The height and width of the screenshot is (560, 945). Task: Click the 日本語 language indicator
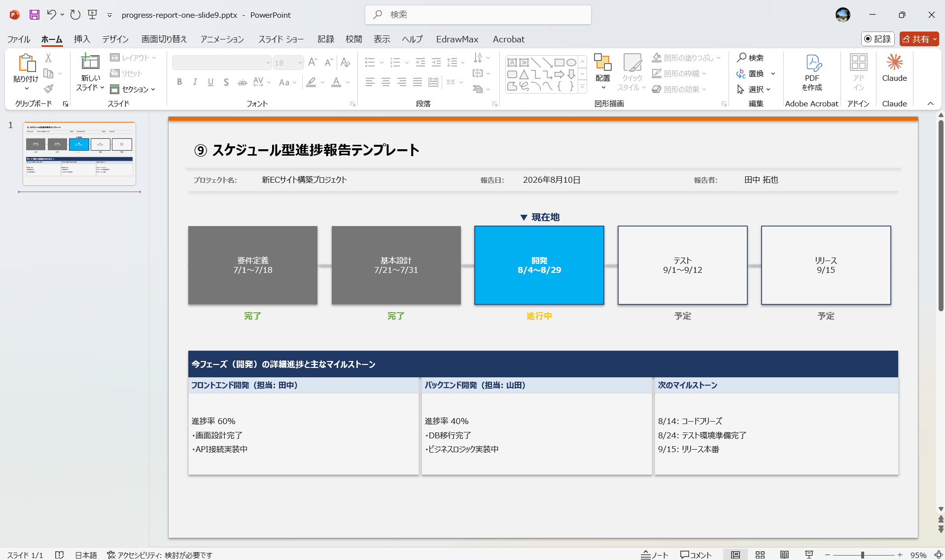tap(86, 555)
